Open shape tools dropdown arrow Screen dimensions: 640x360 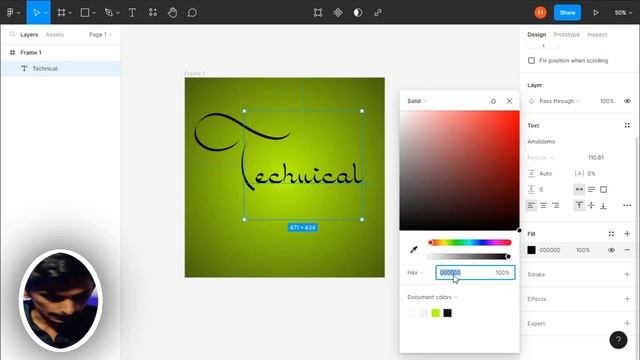[x=94, y=13]
